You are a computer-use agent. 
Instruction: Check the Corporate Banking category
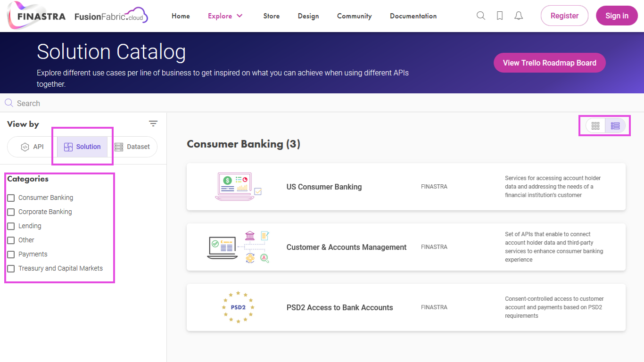pos(11,212)
